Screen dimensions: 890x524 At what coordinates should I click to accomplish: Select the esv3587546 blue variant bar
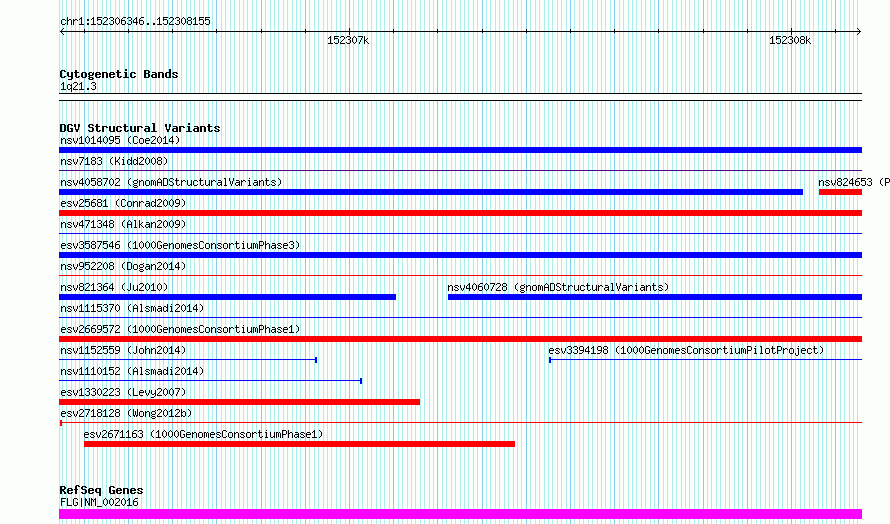pos(460,255)
